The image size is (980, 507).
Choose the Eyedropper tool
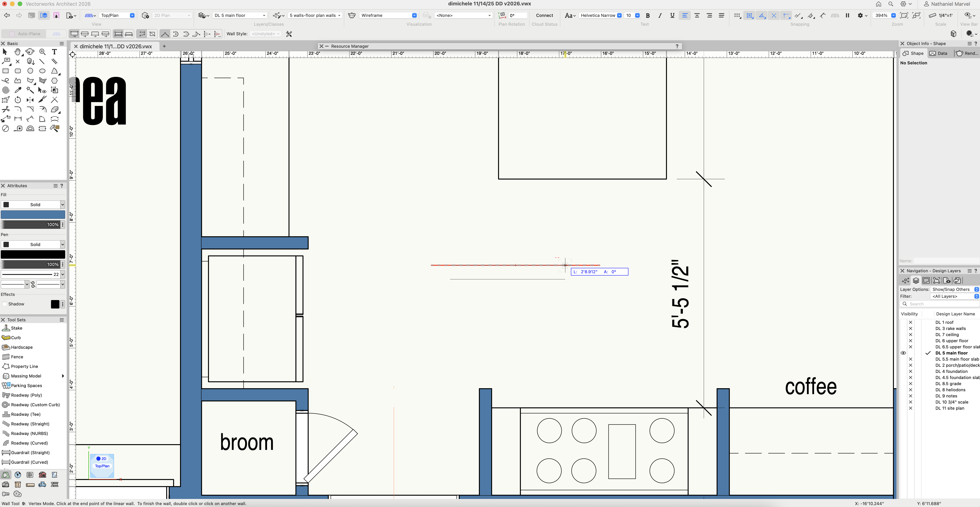coord(18,90)
